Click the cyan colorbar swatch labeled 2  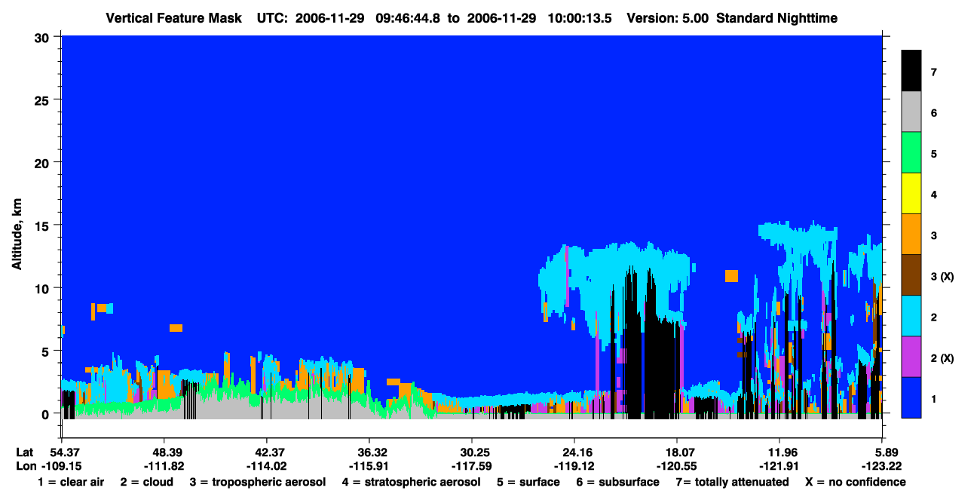tap(911, 315)
